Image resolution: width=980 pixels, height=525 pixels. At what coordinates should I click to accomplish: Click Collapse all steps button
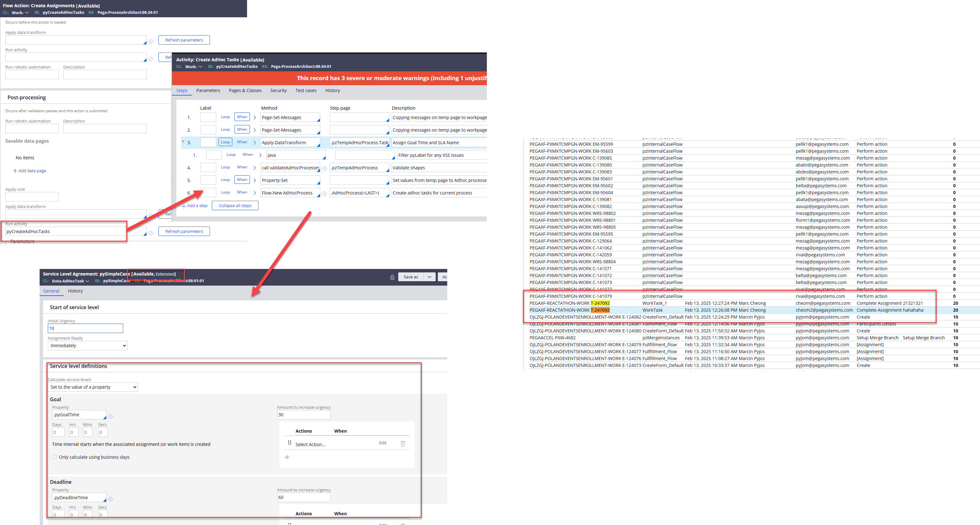[x=235, y=205]
